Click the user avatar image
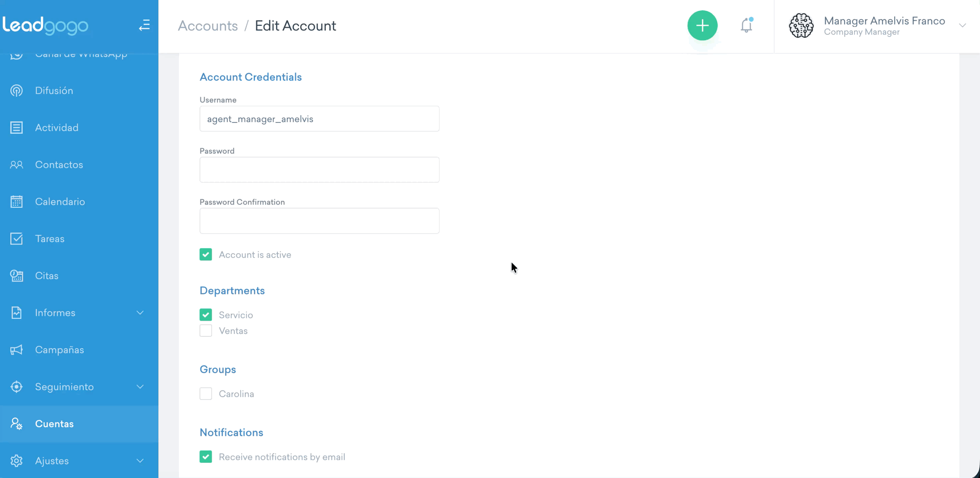Viewport: 980px width, 478px height. coord(801,25)
